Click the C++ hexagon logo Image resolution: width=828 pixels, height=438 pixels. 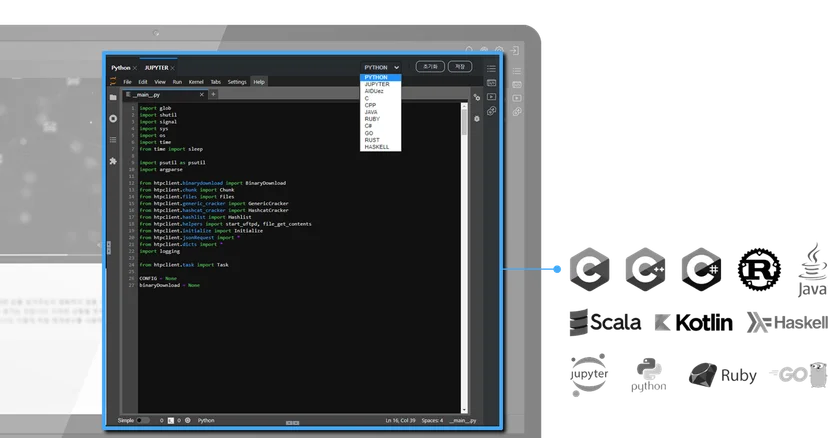645,269
